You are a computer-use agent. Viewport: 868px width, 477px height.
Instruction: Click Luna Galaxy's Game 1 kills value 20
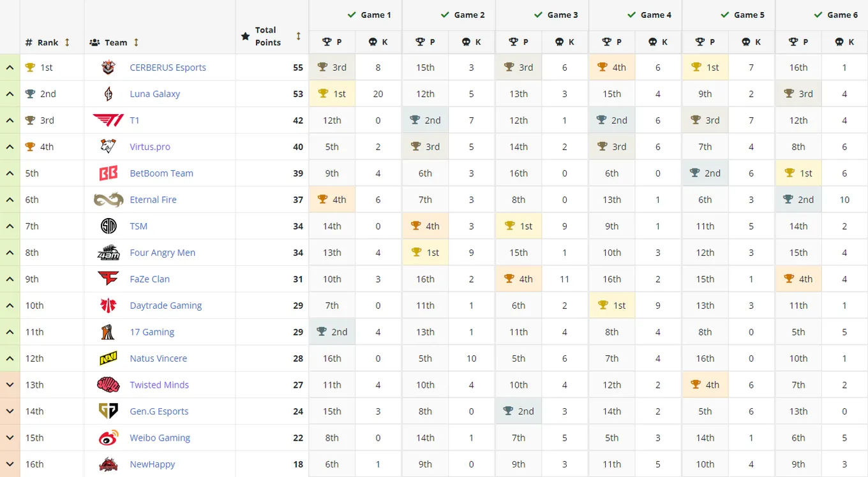(x=378, y=94)
